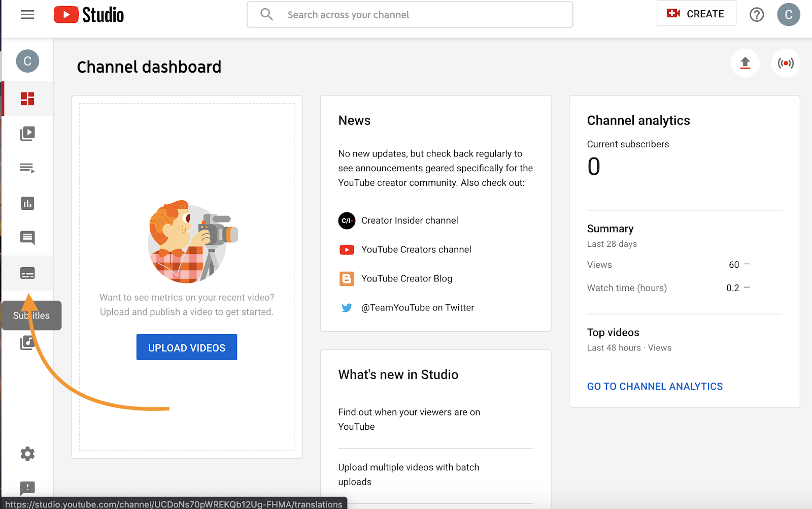Click the Channel dashboard page title

(149, 67)
